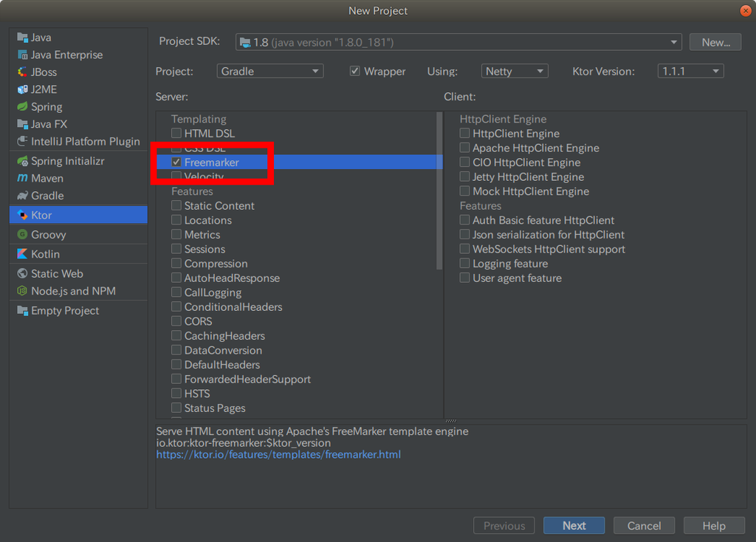Click the Spring leaf icon
Viewport: 756px width, 542px height.
22,107
